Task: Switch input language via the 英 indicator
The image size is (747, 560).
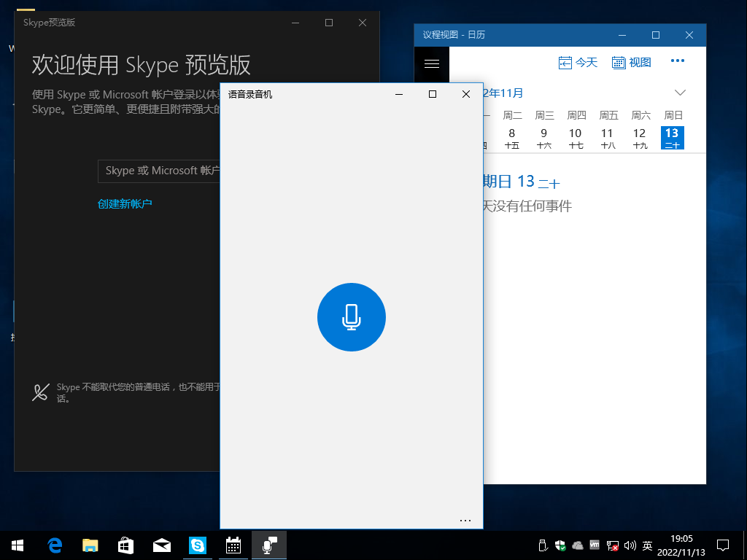Action: [x=647, y=545]
